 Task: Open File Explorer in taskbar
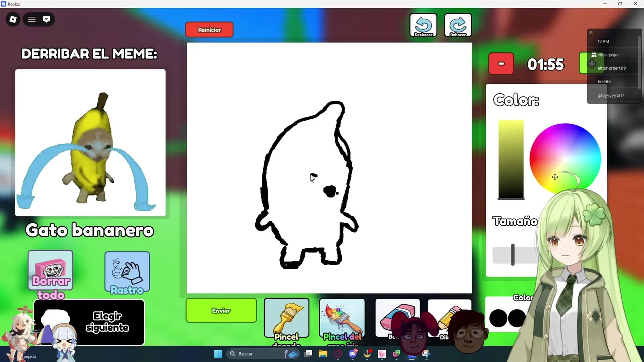[323, 354]
